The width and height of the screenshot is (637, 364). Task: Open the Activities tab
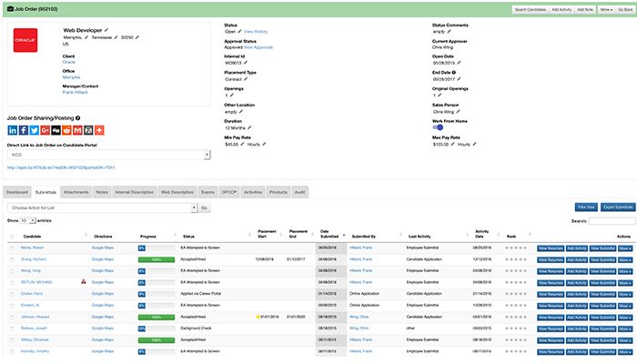click(253, 193)
